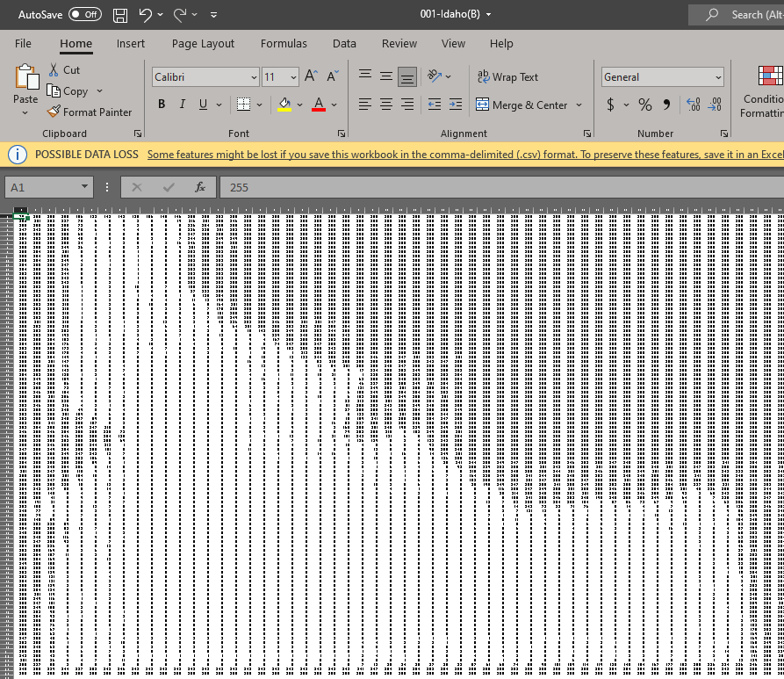The image size is (784, 679).
Task: Open Font settings dialog launcher
Action: click(x=341, y=134)
